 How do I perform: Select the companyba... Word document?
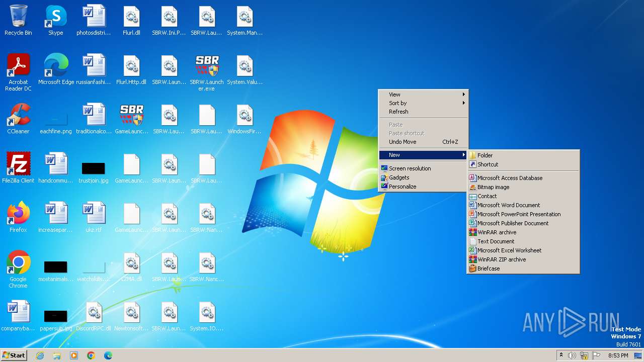point(18,316)
